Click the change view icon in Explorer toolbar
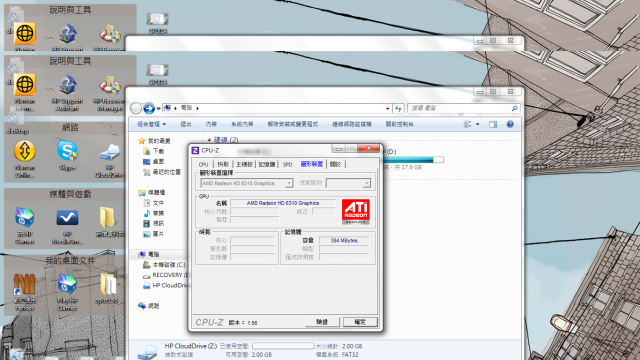This screenshot has height=360, width=640. pyautogui.click(x=468, y=124)
